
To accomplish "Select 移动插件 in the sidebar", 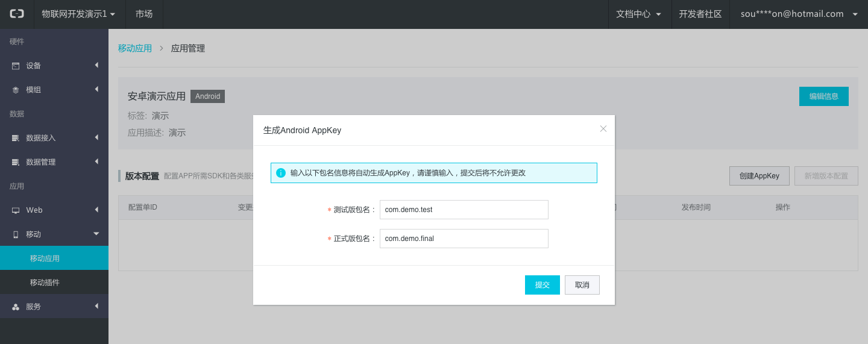I will click(45, 283).
